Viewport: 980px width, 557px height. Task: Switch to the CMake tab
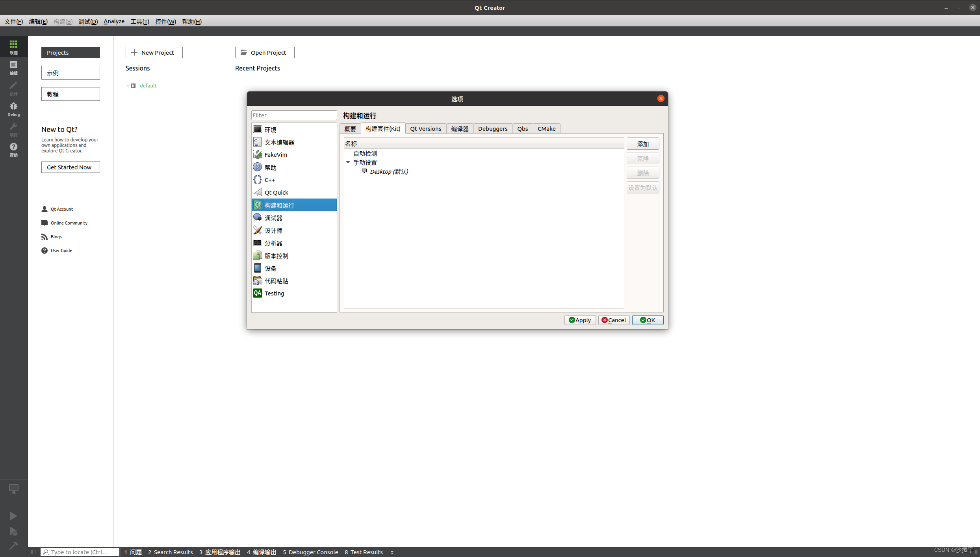tap(546, 129)
